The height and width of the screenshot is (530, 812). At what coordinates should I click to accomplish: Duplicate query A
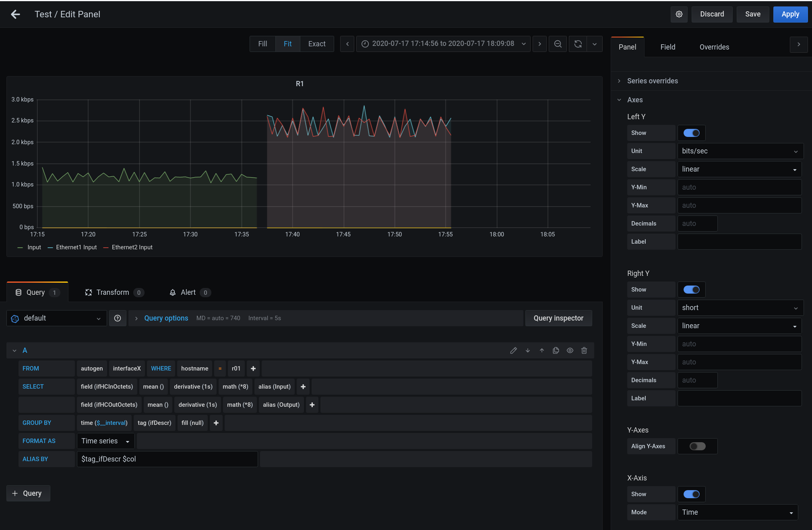click(x=556, y=350)
